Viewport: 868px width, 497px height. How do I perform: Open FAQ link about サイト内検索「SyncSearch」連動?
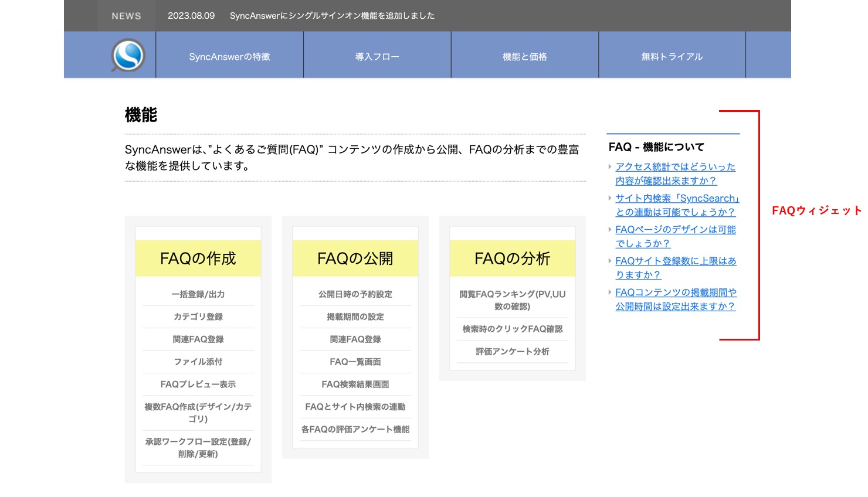pos(677,205)
